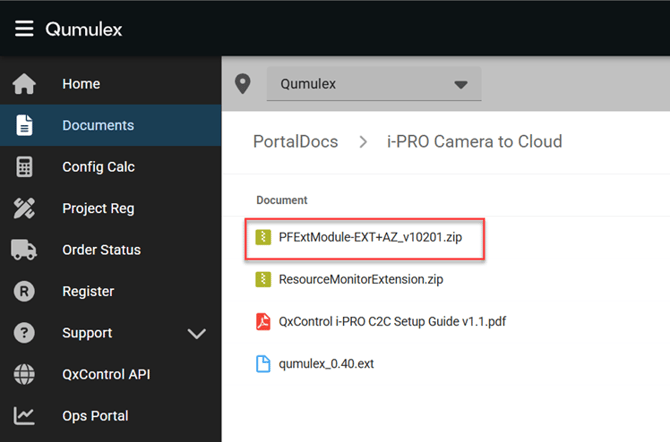Screen dimensions: 670x442
Task: Navigate to PortalDocs breadcrumb
Action: coord(295,142)
